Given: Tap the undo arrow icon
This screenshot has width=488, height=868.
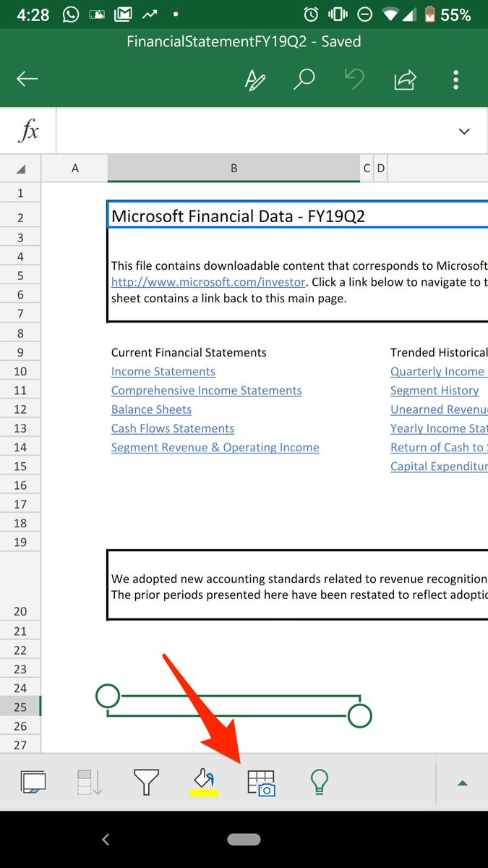Looking at the screenshot, I should [355, 80].
